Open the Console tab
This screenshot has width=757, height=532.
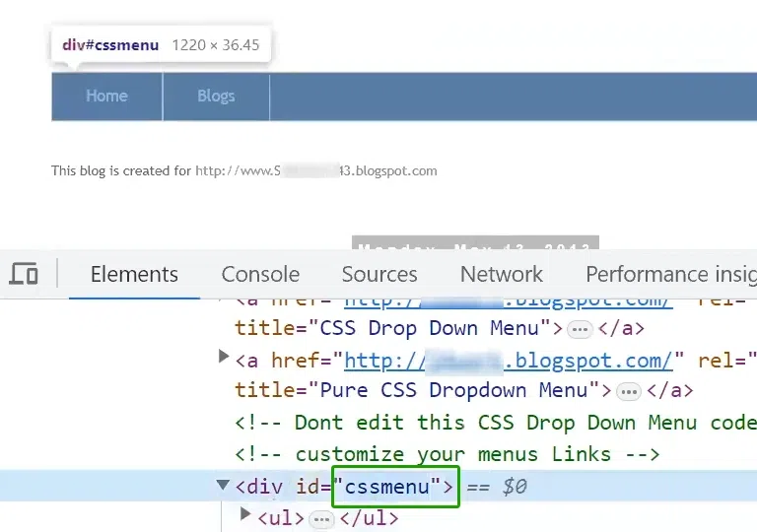(260, 274)
